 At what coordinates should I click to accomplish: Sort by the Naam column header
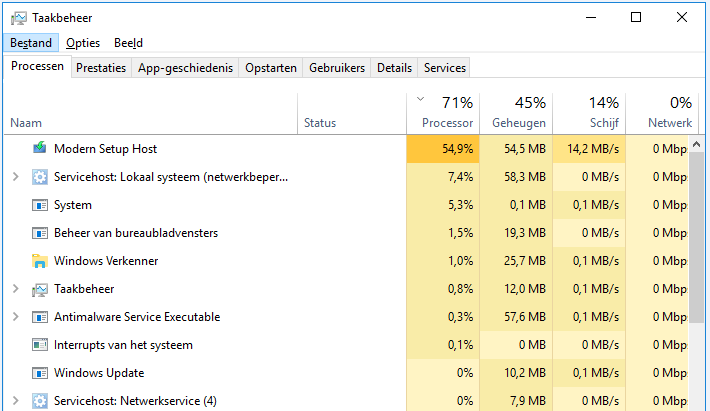pyautogui.click(x=26, y=123)
